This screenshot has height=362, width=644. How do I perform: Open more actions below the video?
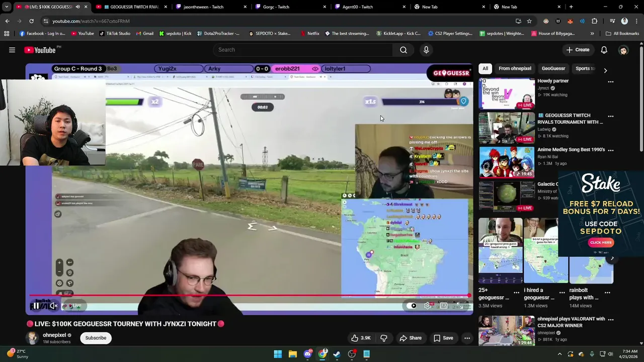467,338
